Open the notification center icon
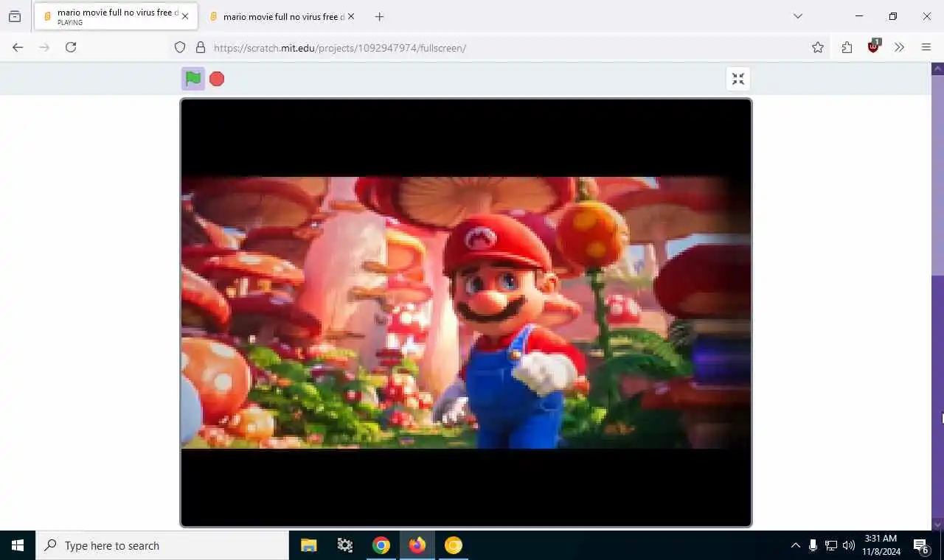 921,545
